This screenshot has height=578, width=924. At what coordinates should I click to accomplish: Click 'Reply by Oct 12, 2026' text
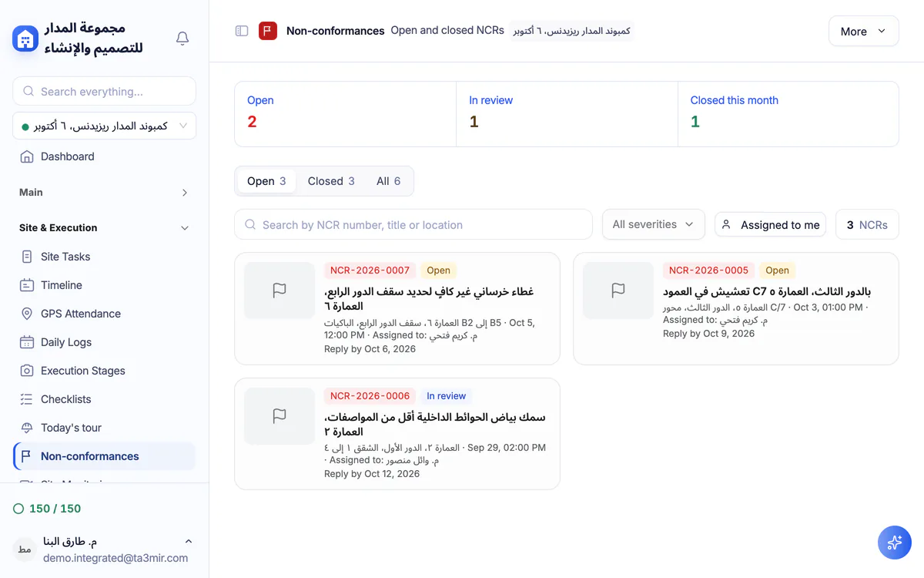[x=372, y=474]
